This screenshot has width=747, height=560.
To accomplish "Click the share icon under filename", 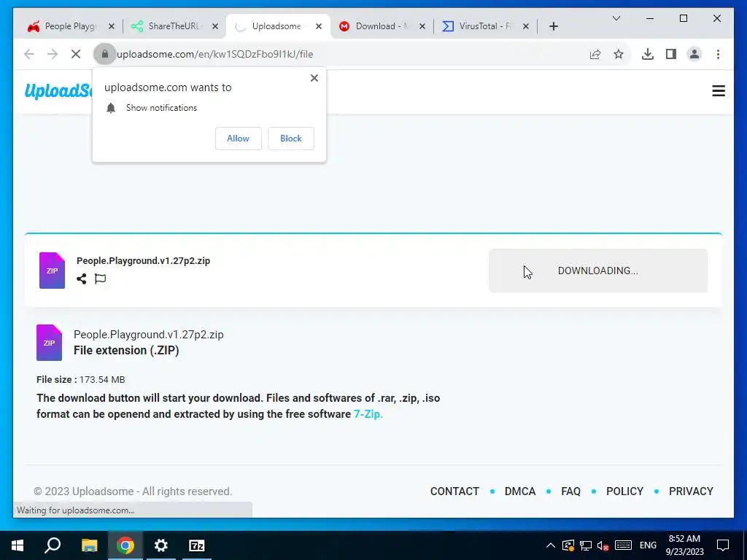I will [82, 279].
